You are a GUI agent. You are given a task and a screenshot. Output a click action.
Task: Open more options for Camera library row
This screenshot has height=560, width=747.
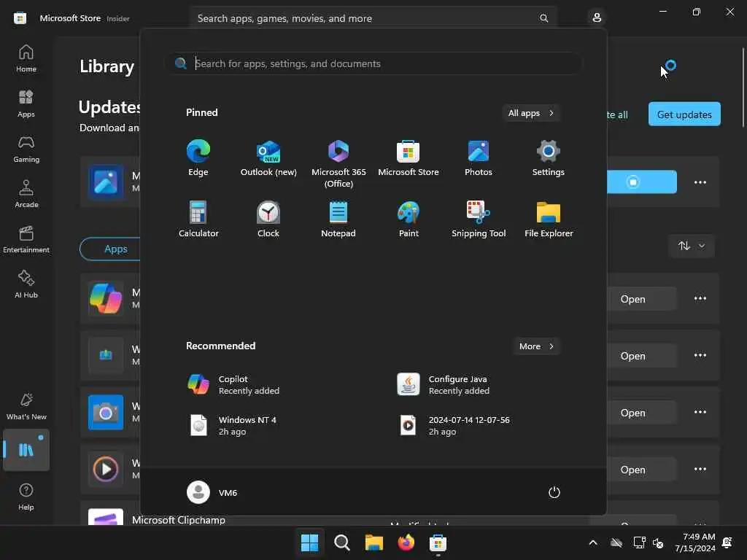coord(700,412)
